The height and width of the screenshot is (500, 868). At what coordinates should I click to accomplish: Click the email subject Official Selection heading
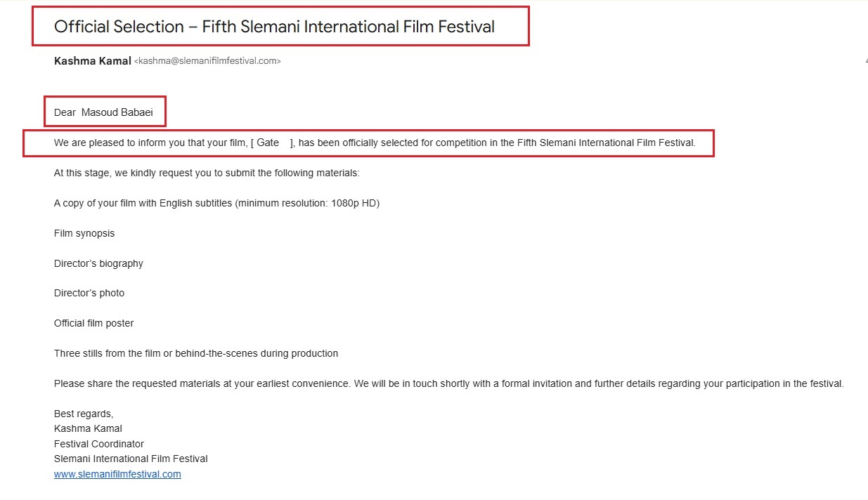274,27
